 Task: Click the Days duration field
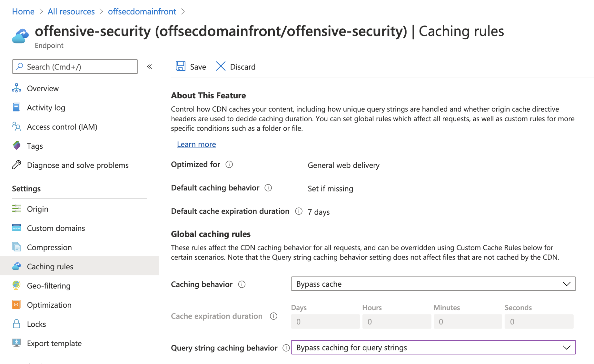(x=325, y=322)
